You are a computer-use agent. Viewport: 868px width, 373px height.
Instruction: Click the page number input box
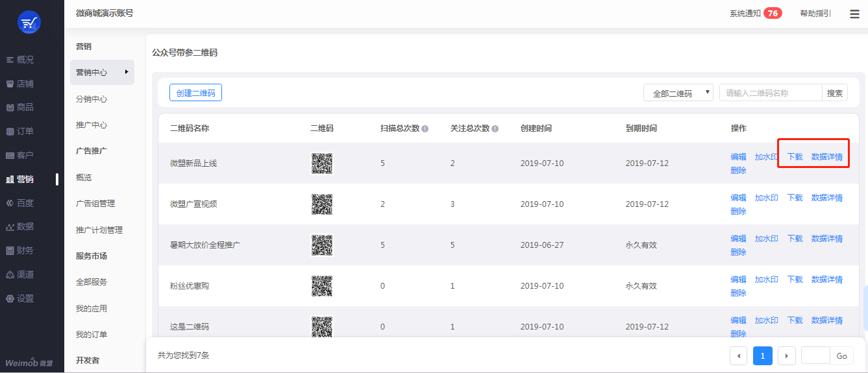coord(815,355)
